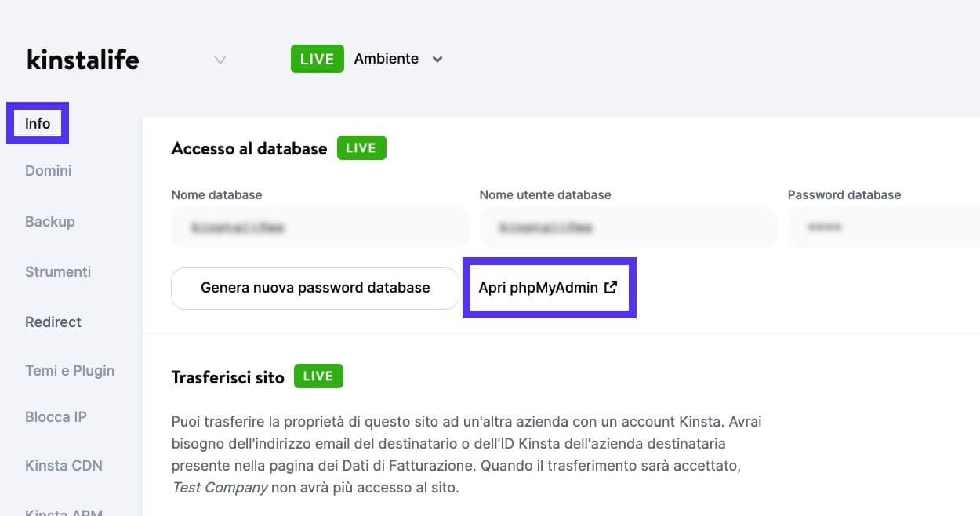980x516 pixels.
Task: Navigate to Blocca IP
Action: click(56, 416)
